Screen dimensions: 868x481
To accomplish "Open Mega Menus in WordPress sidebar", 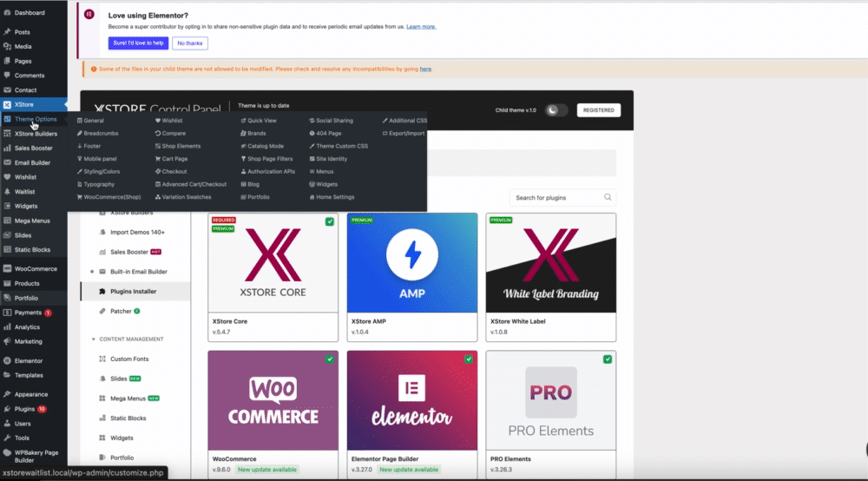I will 32,221.
